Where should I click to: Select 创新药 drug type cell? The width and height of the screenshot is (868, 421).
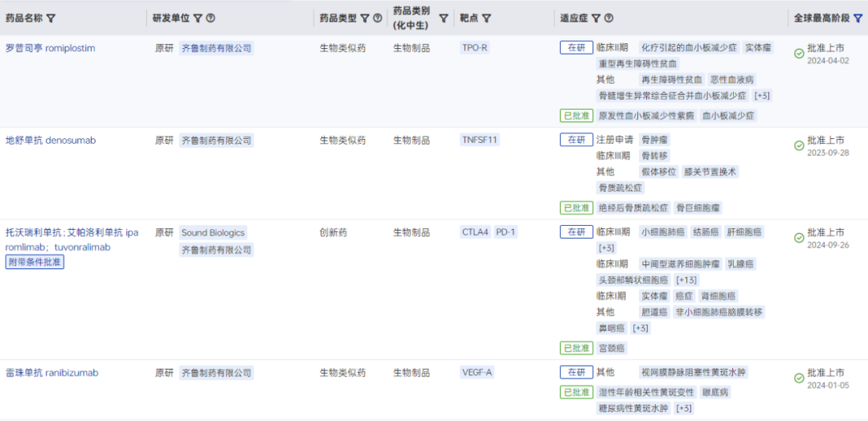(334, 232)
